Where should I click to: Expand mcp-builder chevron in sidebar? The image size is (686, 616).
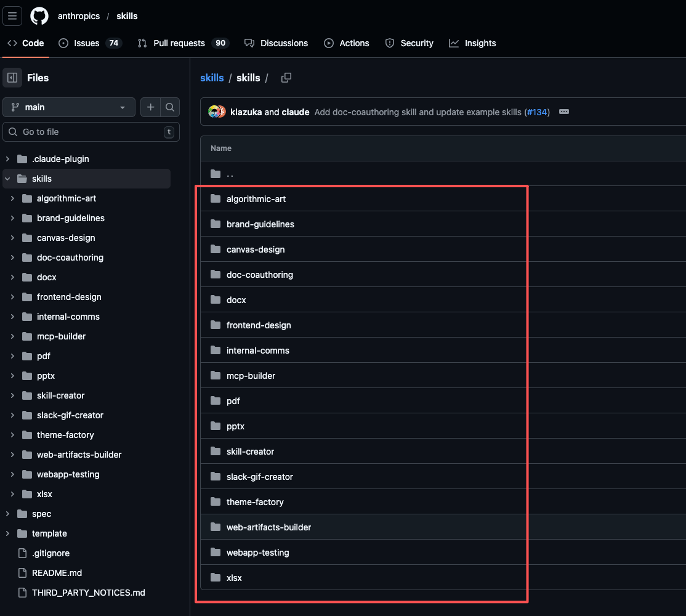[12, 336]
